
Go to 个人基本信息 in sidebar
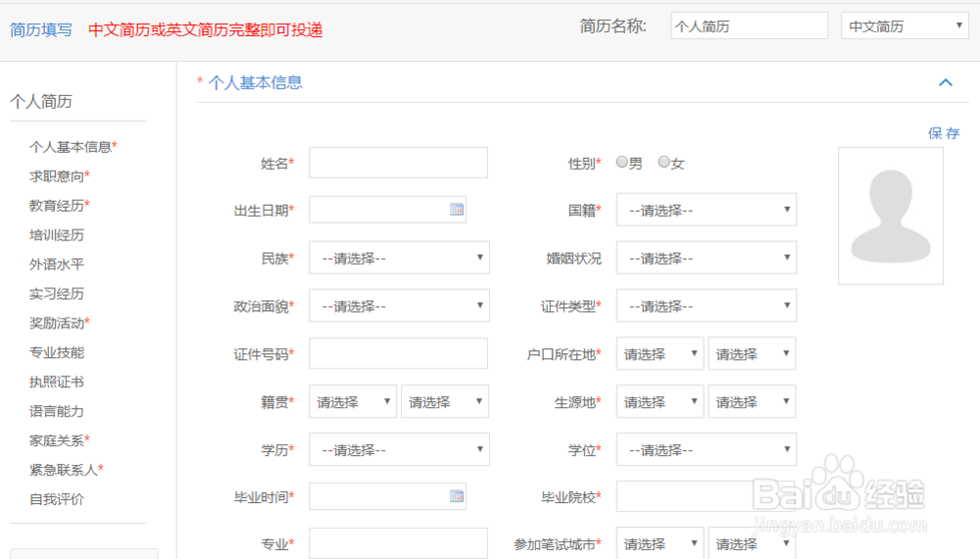(73, 147)
